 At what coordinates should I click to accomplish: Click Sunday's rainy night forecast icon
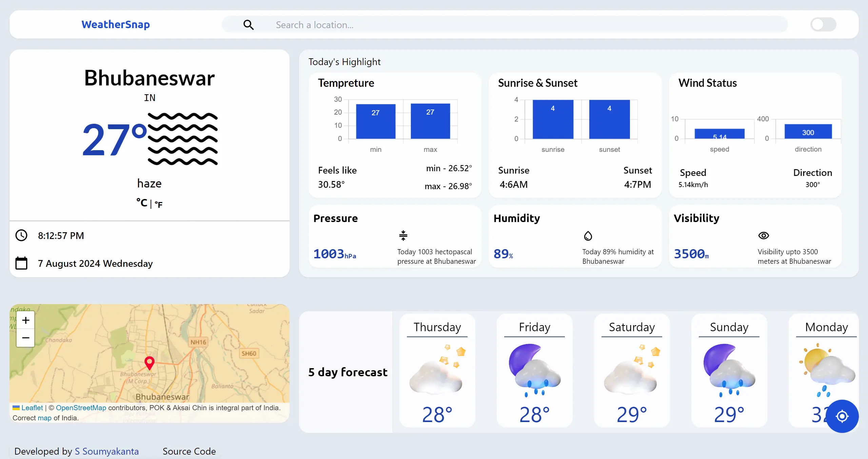[x=729, y=370]
